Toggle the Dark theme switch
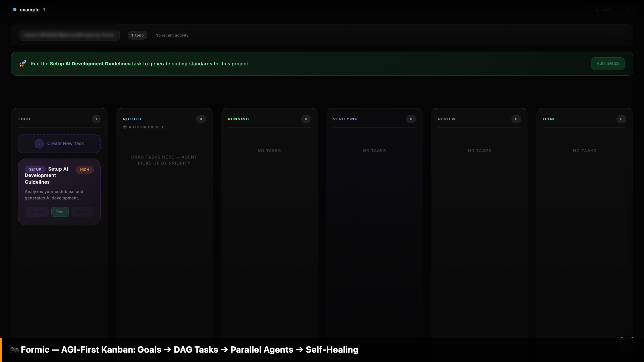Image resolution: width=644 pixels, height=362 pixels. pyautogui.click(x=604, y=9)
